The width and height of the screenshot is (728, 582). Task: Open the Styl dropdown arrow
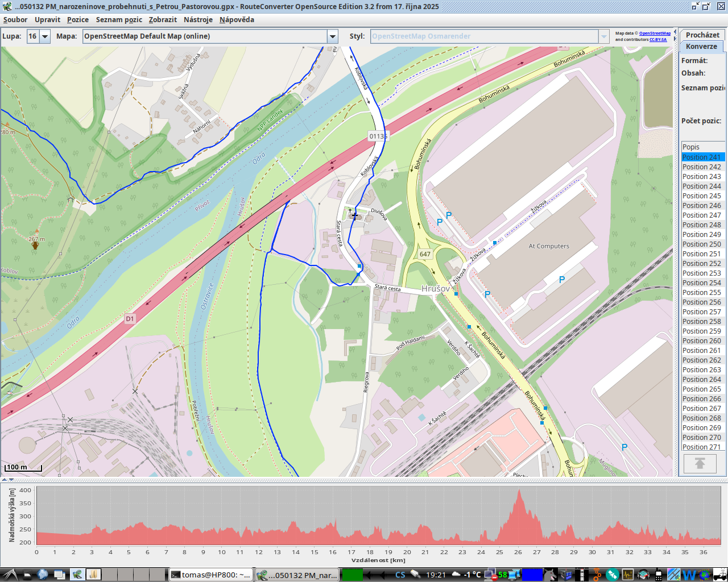pyautogui.click(x=603, y=36)
